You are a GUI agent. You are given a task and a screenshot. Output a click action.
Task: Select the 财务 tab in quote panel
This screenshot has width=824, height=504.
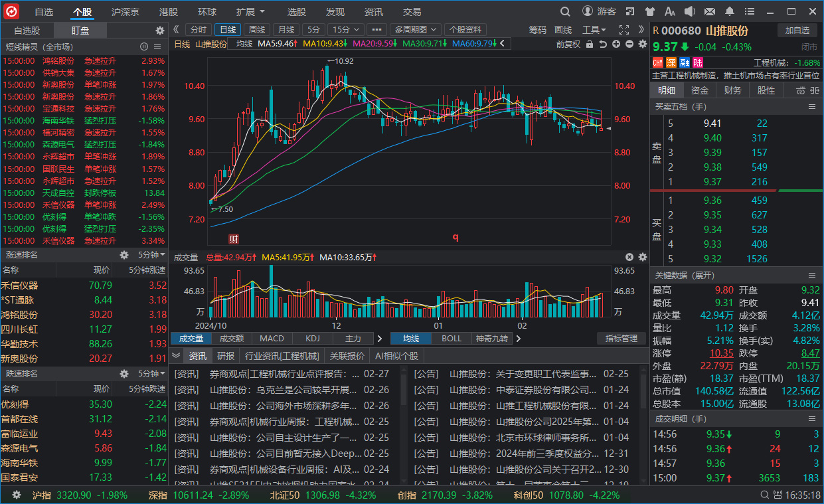[732, 90]
